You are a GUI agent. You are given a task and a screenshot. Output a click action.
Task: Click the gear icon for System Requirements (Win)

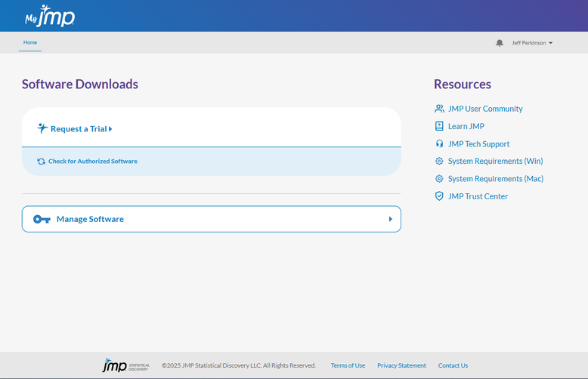tap(439, 161)
